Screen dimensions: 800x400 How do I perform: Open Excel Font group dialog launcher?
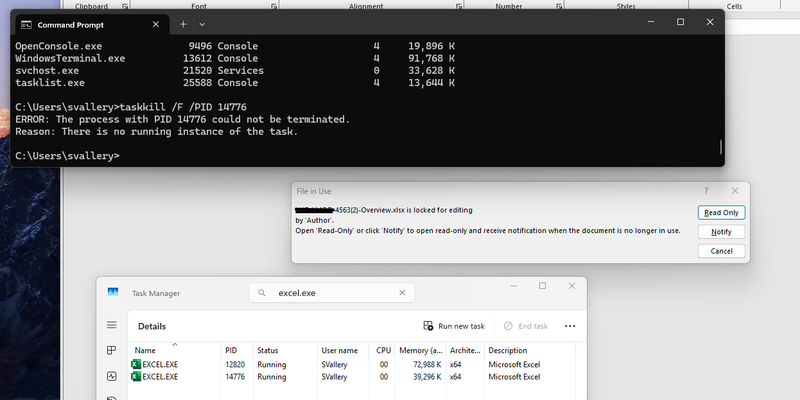(x=273, y=6)
